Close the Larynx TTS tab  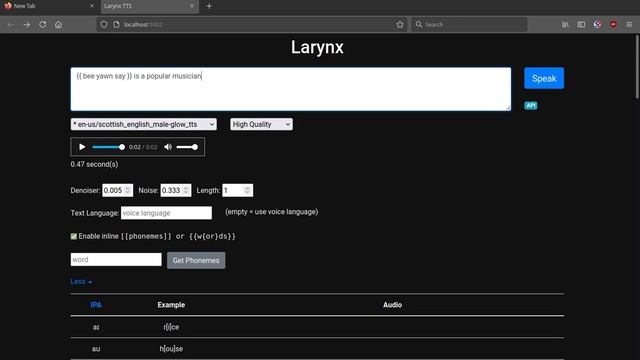click(192, 6)
